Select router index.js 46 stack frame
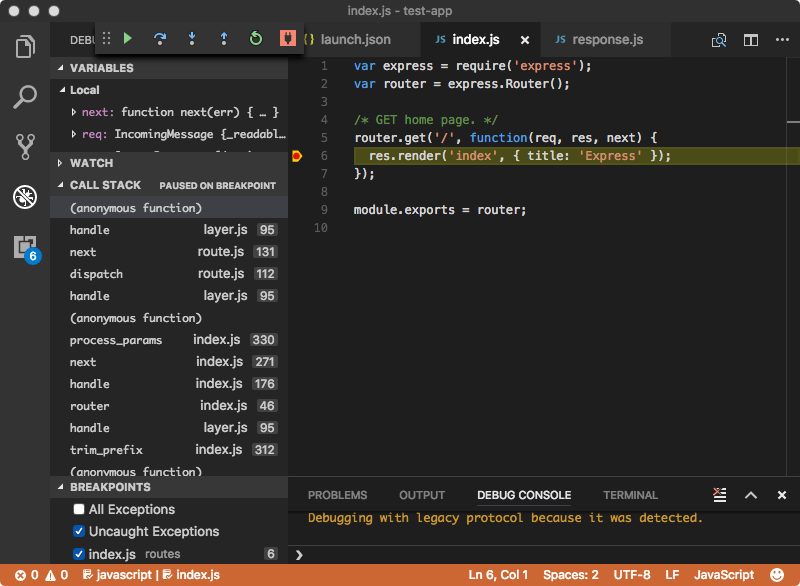The height and width of the screenshot is (586, 800). [x=169, y=406]
